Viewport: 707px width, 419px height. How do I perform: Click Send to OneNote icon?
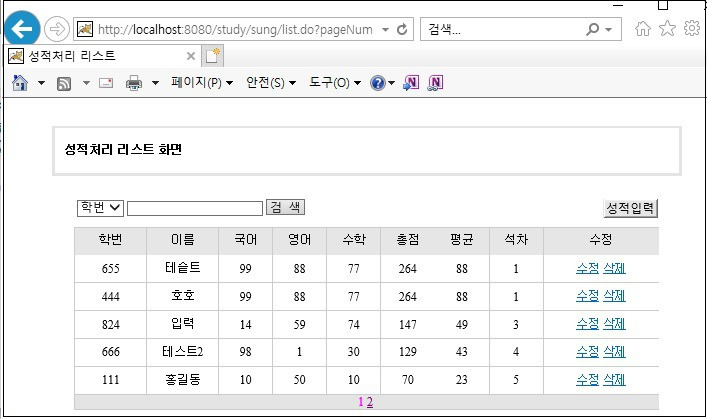click(x=411, y=83)
